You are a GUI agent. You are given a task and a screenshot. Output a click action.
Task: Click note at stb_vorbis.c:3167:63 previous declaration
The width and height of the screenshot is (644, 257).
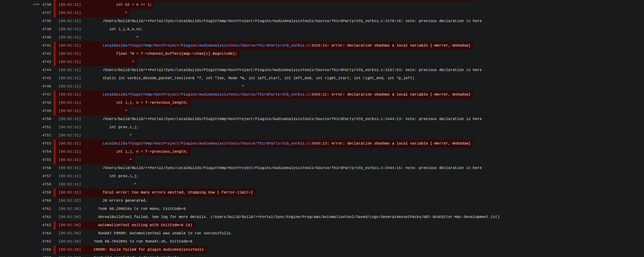point(292,70)
